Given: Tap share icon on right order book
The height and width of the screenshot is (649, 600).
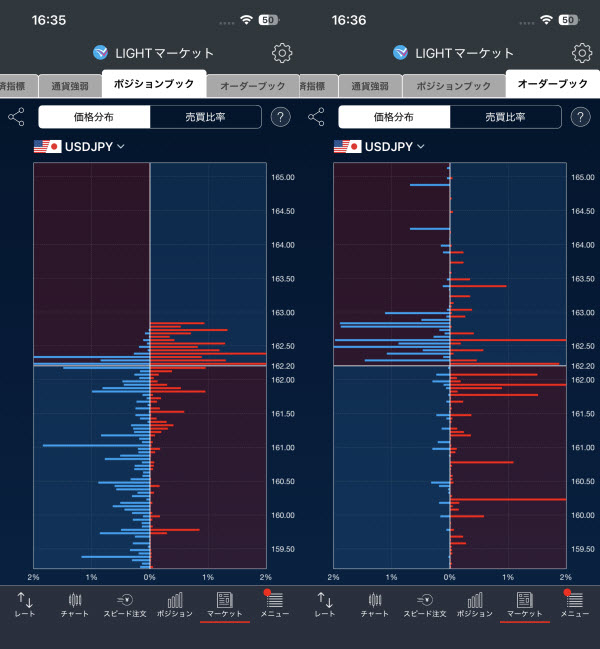Looking at the screenshot, I should tap(317, 117).
